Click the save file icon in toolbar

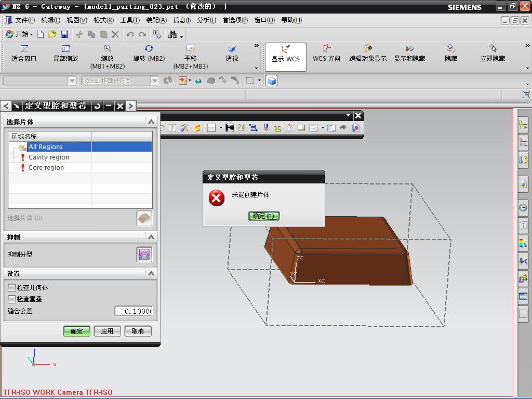point(64,34)
